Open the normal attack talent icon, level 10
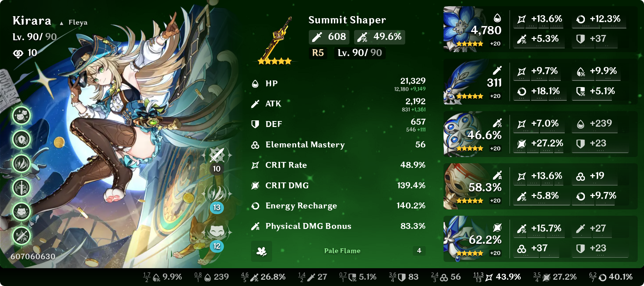The width and height of the screenshot is (644, 286). point(217,155)
